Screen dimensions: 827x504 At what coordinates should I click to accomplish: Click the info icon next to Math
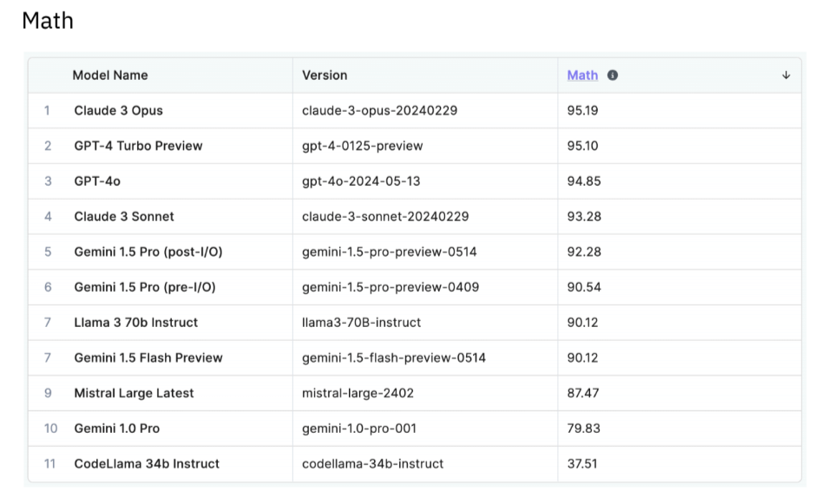click(x=613, y=75)
